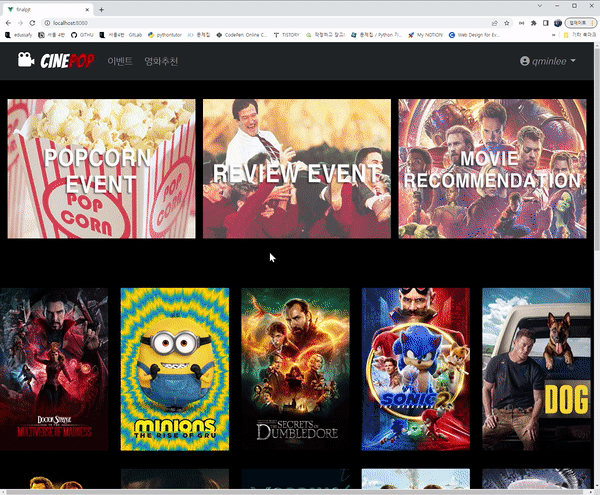Click the browser forward arrow
The image size is (600, 495).
[20, 23]
